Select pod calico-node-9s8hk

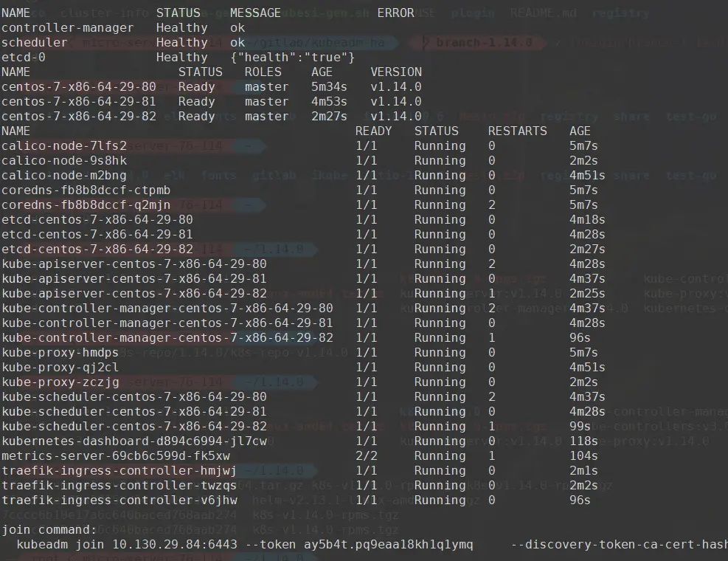coord(64,161)
